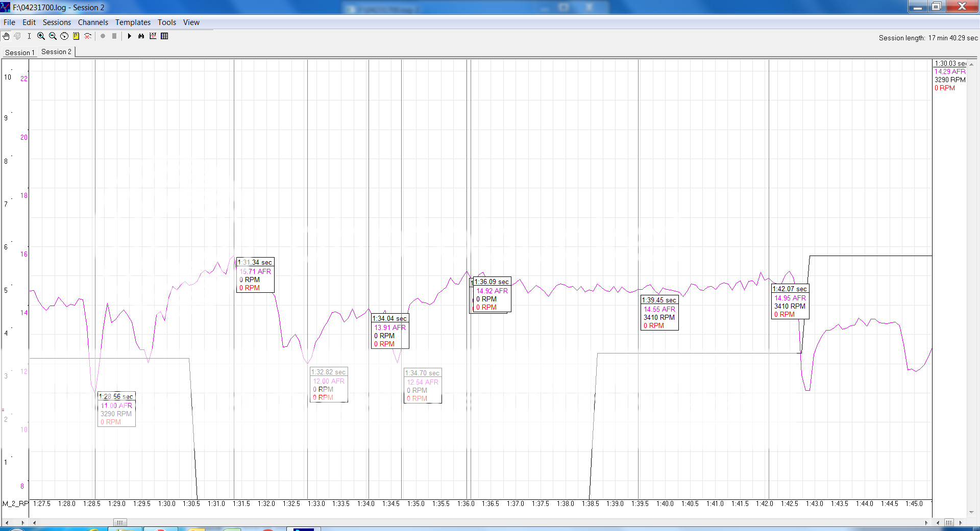980x531 pixels.
Task: Click the yellow notepad icon
Action: pos(76,36)
